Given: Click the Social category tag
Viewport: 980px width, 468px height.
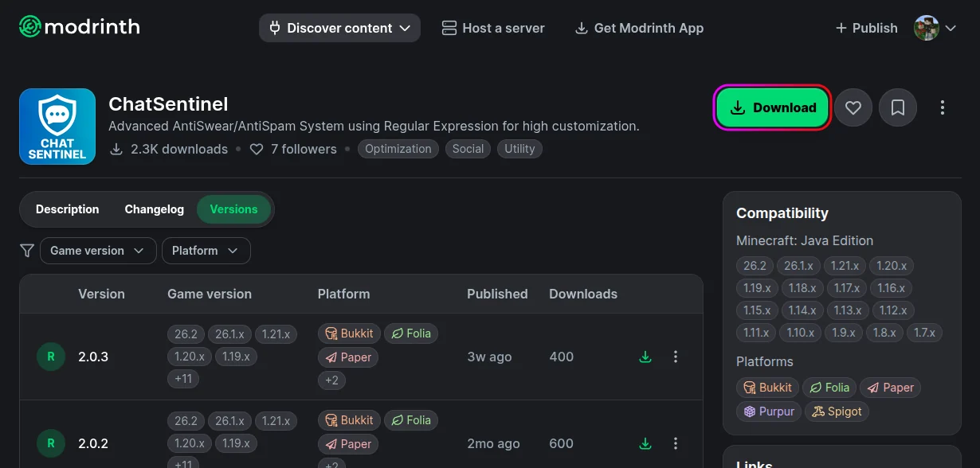Looking at the screenshot, I should pos(468,149).
